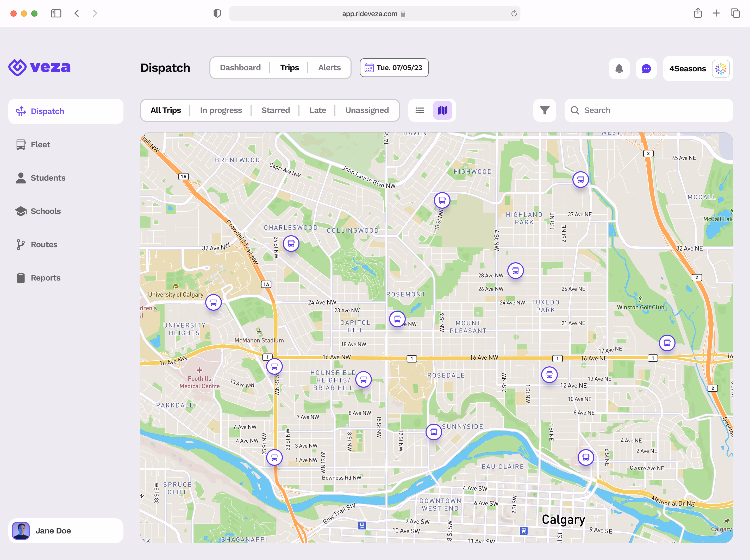750x560 pixels.
Task: Switch to the Alerts tab
Action: (329, 68)
